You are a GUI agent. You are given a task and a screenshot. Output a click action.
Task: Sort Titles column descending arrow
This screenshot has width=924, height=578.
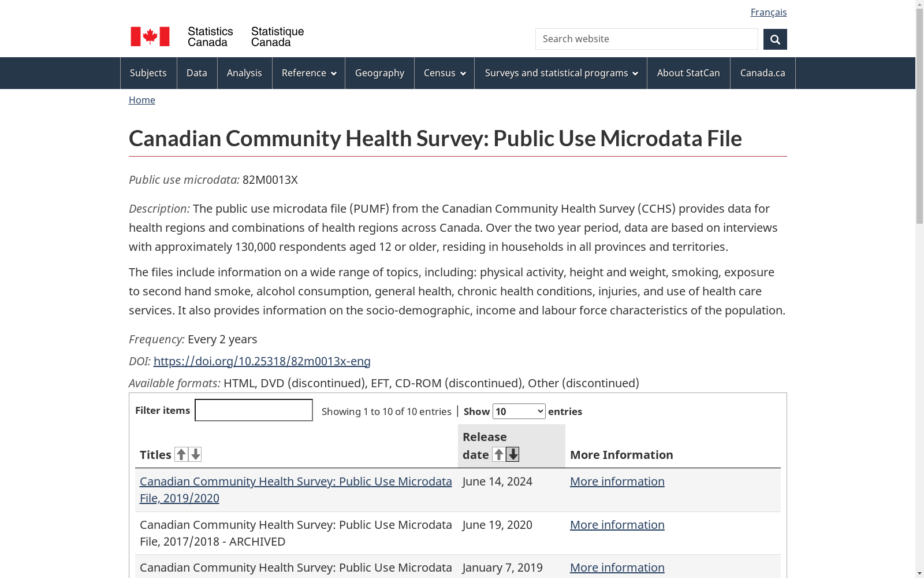(x=196, y=454)
